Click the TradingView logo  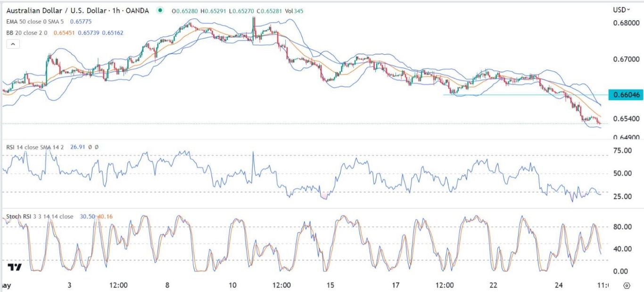15,267
